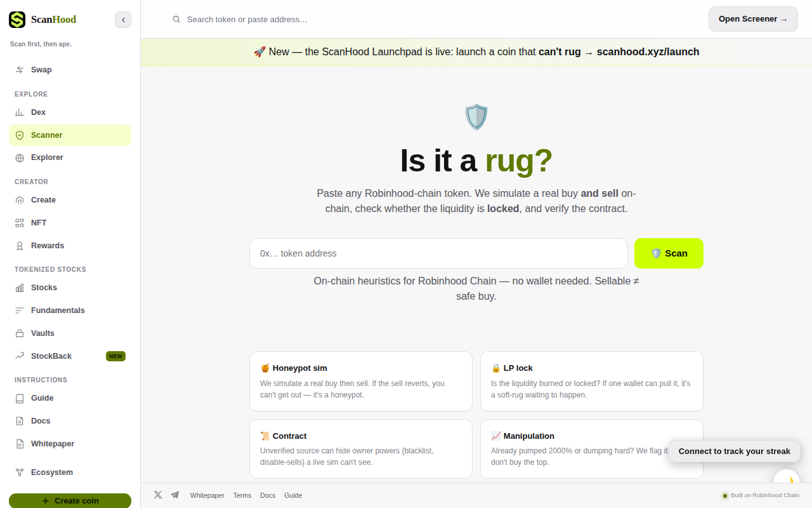Click the NEW badge beside StockBack

coord(115,356)
